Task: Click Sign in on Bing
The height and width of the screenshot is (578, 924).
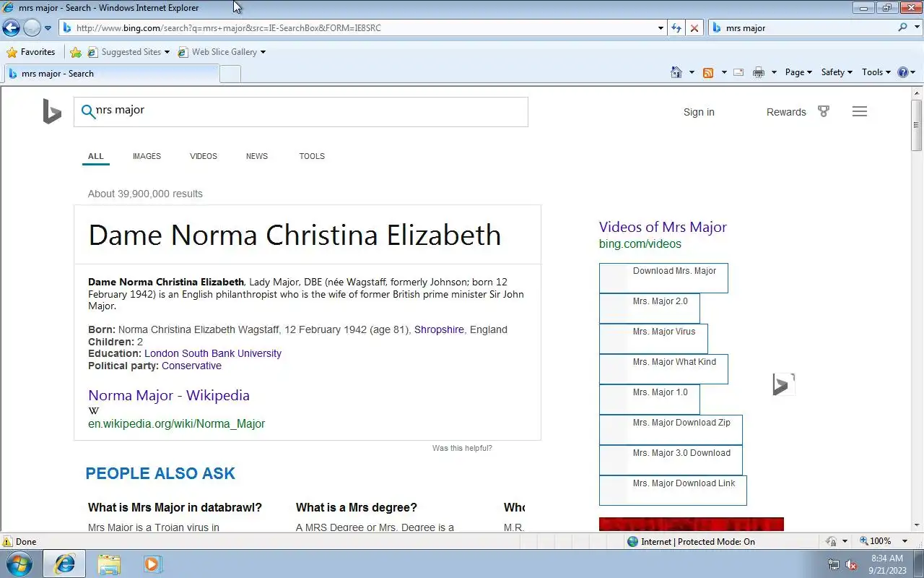Action: [x=699, y=112]
